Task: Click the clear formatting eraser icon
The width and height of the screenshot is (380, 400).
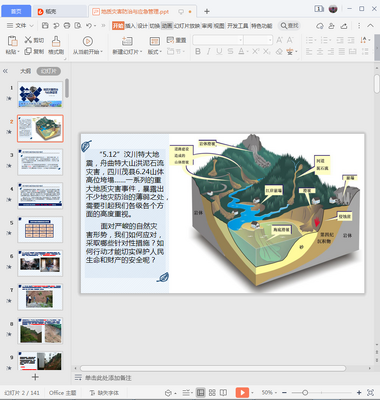Action: (279, 51)
